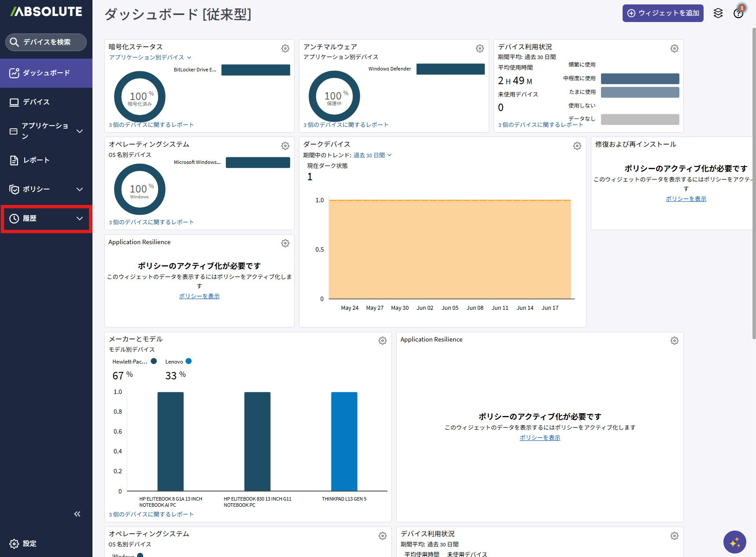The width and height of the screenshot is (756, 557).
Task: Click the 未使用デバイス count value 0
Action: (x=501, y=108)
